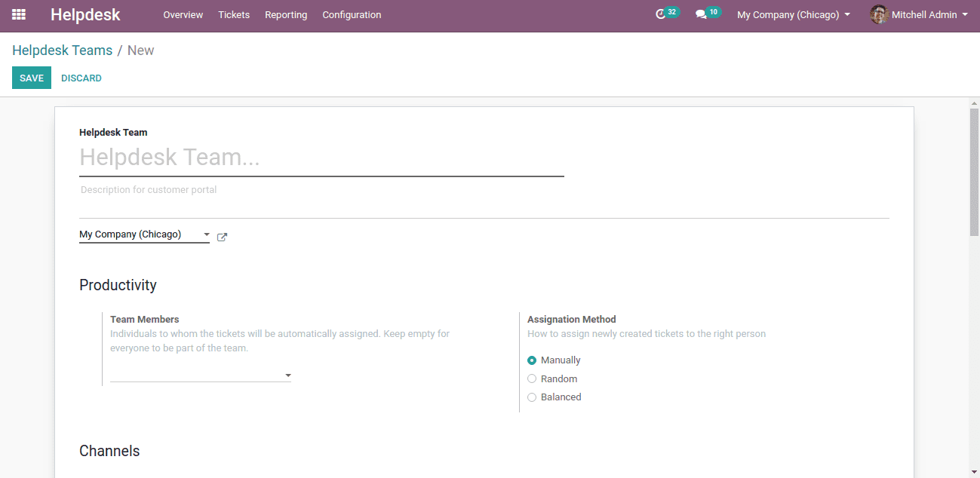Click the Channels section heading
The width and height of the screenshot is (980, 478).
coord(109,451)
